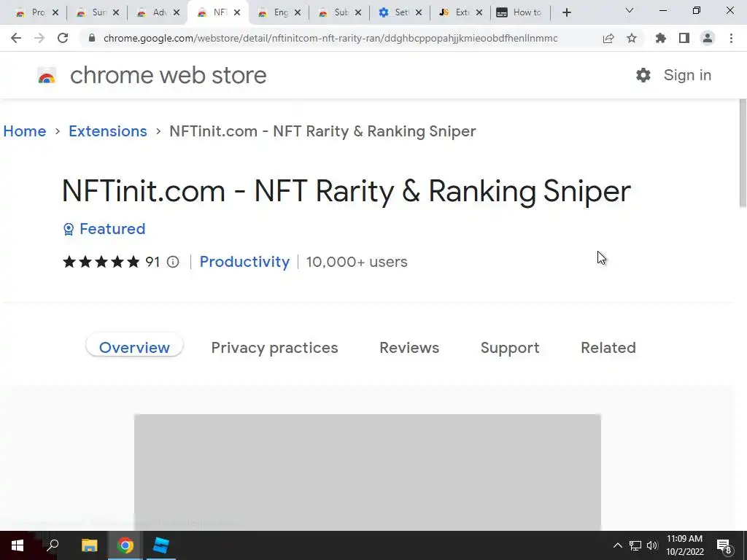747x560 pixels.
Task: Click the taskbar clock and date
Action: click(x=684, y=545)
